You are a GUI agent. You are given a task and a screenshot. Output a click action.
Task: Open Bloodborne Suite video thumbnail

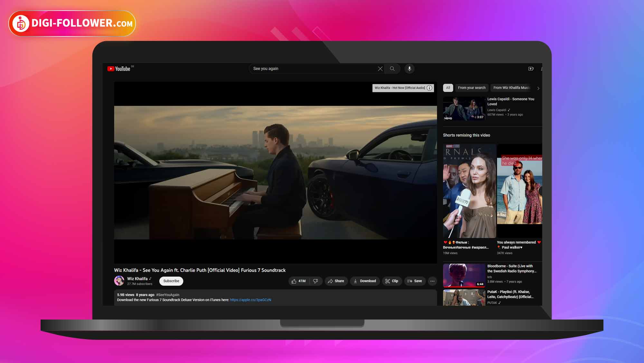(x=464, y=276)
